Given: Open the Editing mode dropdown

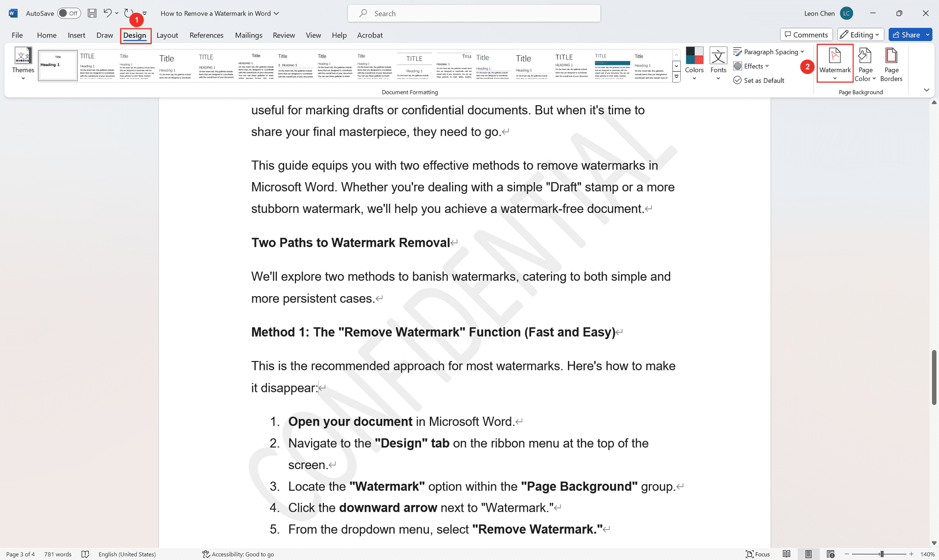Looking at the screenshot, I should coord(860,35).
